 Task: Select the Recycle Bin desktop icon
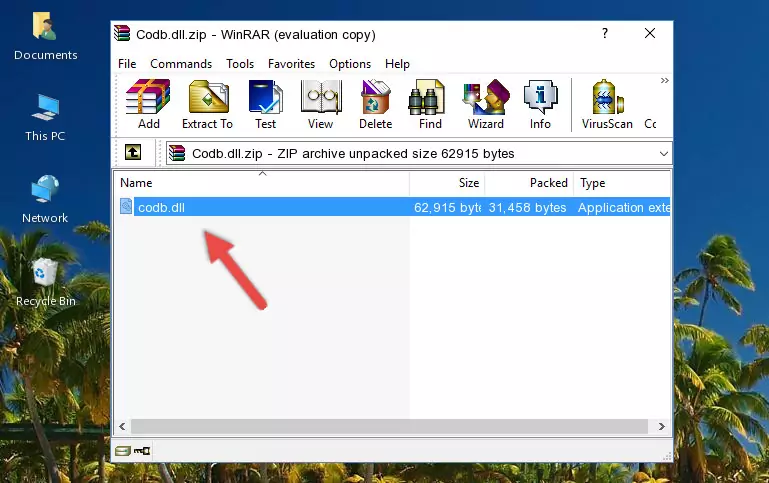coord(46,282)
